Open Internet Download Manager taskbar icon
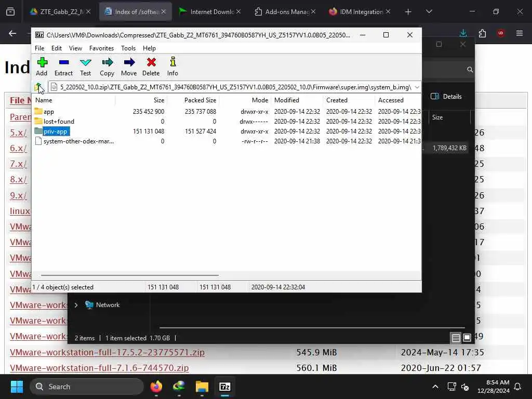Screen dimensions: 532x399 point(179,387)
